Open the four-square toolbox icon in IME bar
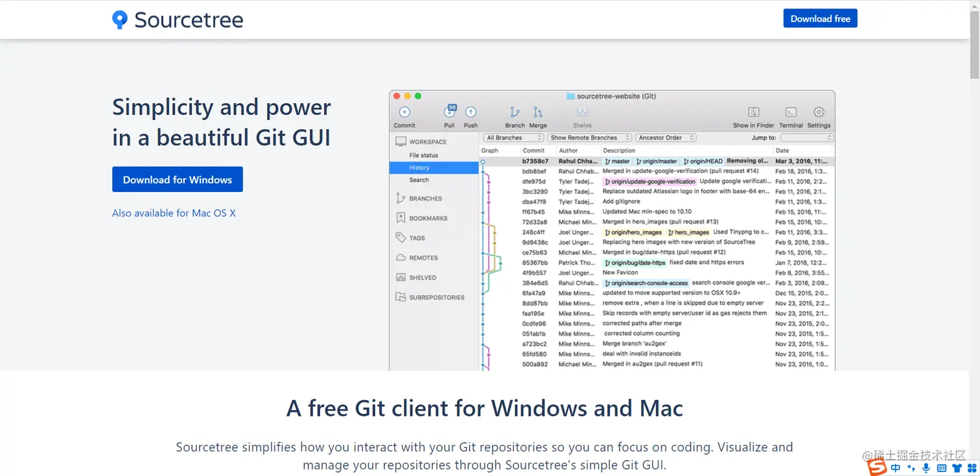The width and height of the screenshot is (980, 476). coord(972,468)
